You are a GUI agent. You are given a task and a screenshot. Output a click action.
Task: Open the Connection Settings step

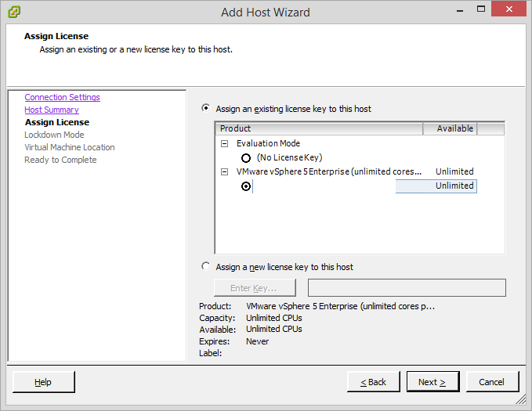coord(62,97)
